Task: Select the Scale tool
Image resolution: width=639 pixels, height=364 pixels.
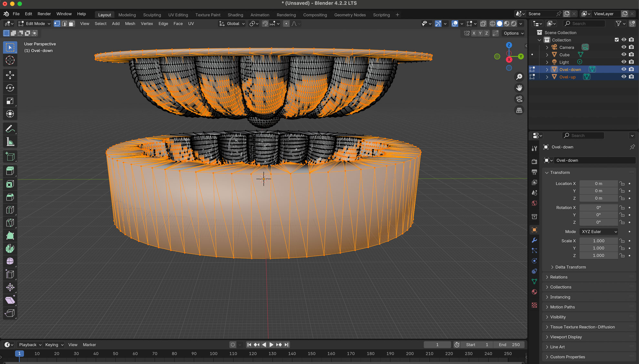Action: point(10,101)
